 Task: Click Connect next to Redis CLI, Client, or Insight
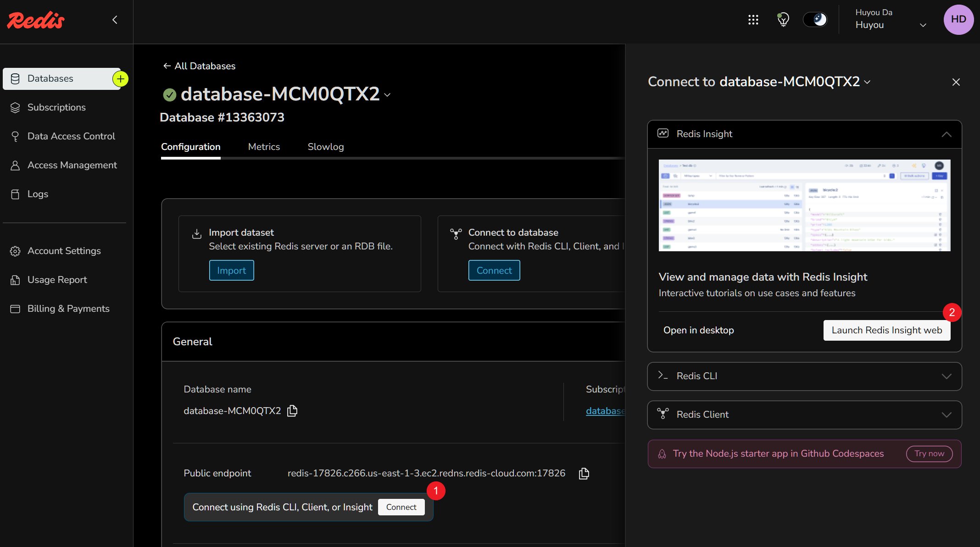pos(401,507)
